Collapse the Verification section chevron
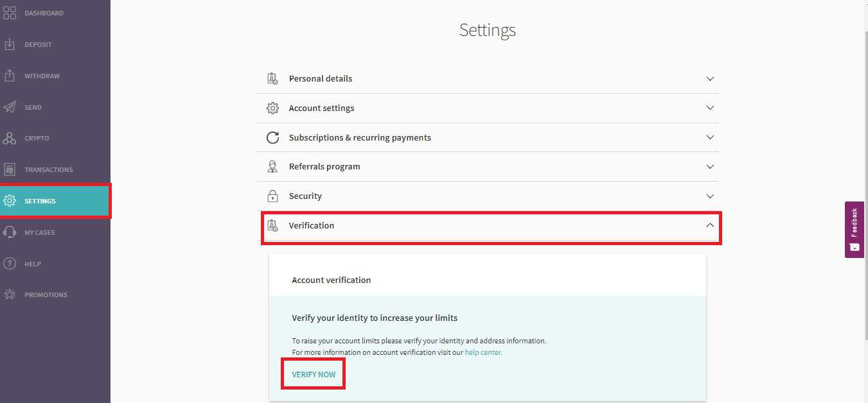868x403 pixels. pos(710,225)
